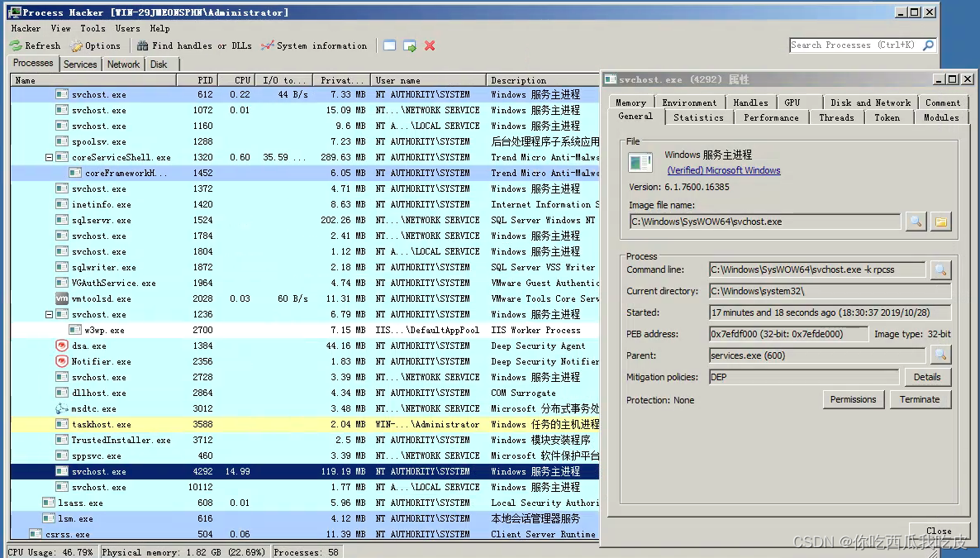Open the Hacker menu
This screenshot has height=558, width=980.
(x=26, y=28)
